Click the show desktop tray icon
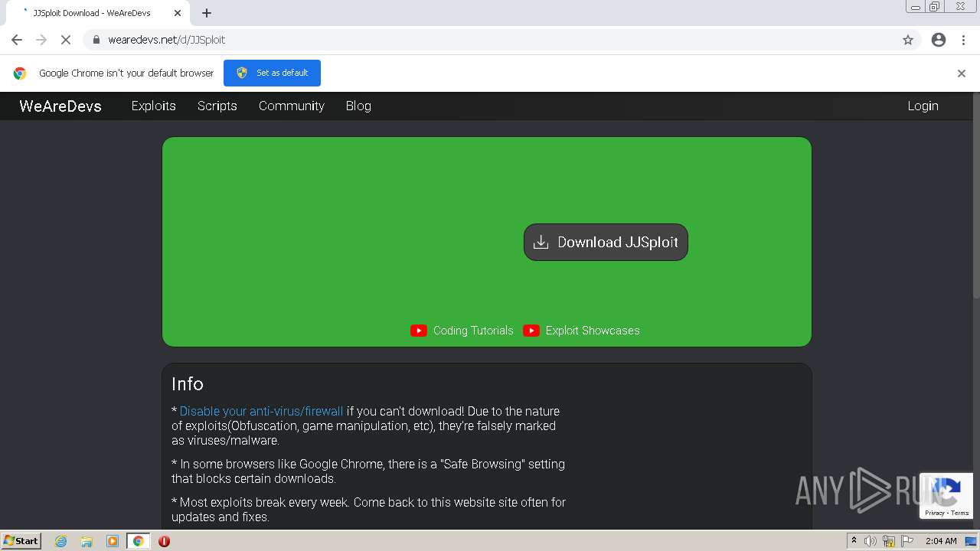 (972, 541)
